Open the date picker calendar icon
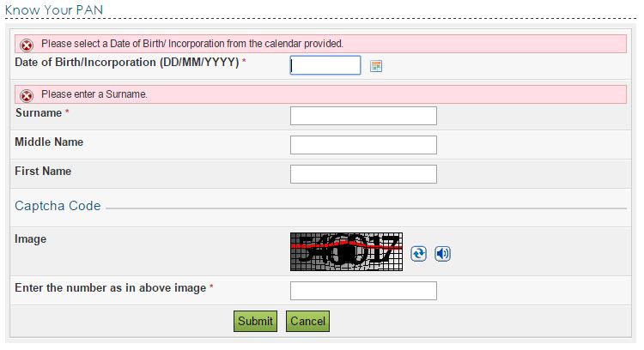644x350 pixels. (x=376, y=66)
